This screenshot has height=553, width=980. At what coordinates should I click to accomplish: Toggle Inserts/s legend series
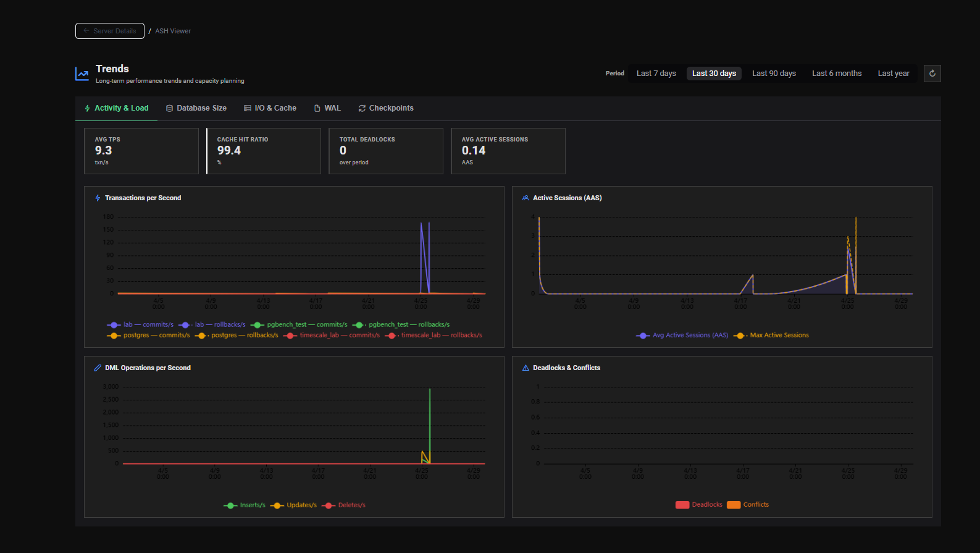pos(245,505)
